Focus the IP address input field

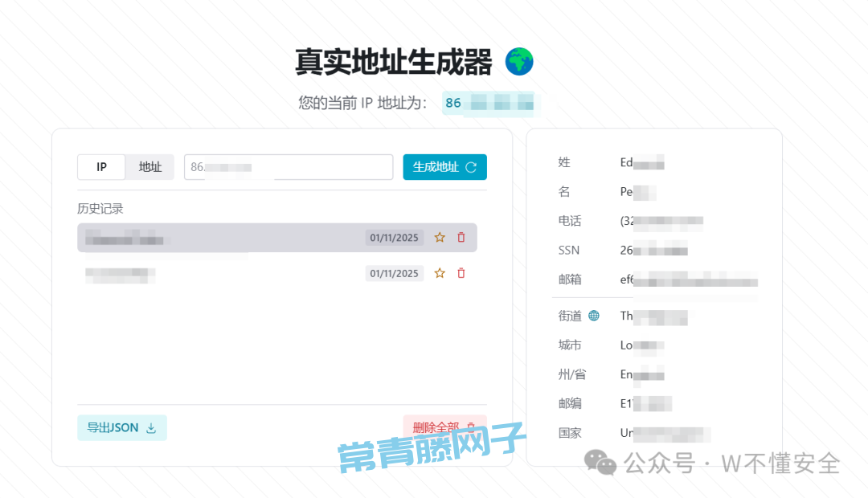(288, 167)
